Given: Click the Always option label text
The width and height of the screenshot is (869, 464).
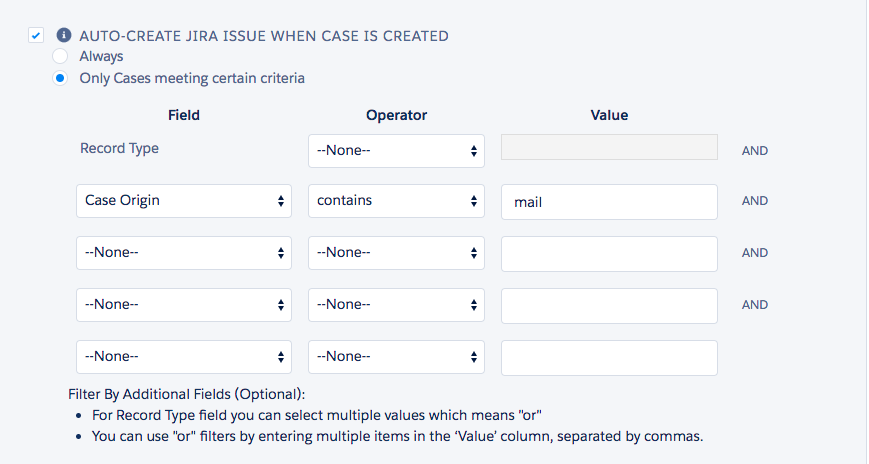Looking at the screenshot, I should [x=101, y=57].
